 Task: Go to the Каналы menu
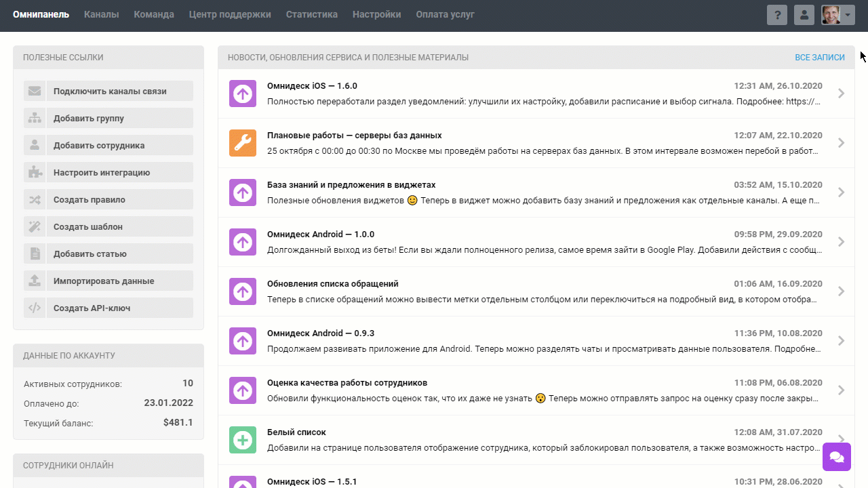tap(102, 14)
